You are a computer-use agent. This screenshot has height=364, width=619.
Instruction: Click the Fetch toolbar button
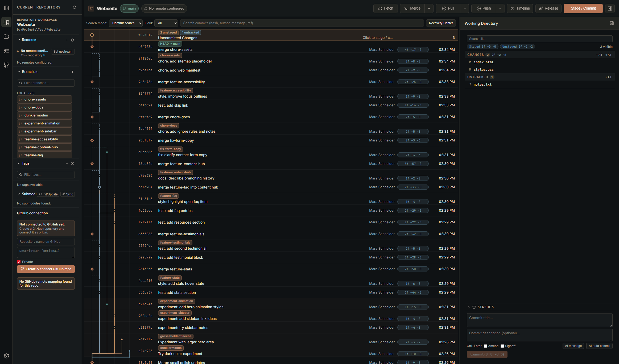pos(385,9)
